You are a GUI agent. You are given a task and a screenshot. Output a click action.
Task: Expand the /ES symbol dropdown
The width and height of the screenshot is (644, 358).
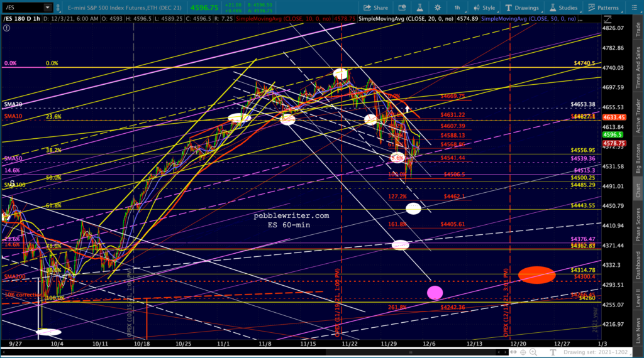[49, 8]
